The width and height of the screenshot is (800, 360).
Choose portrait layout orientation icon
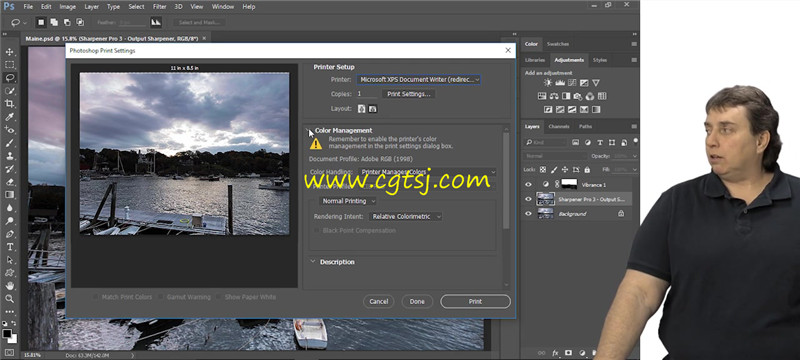tap(362, 109)
